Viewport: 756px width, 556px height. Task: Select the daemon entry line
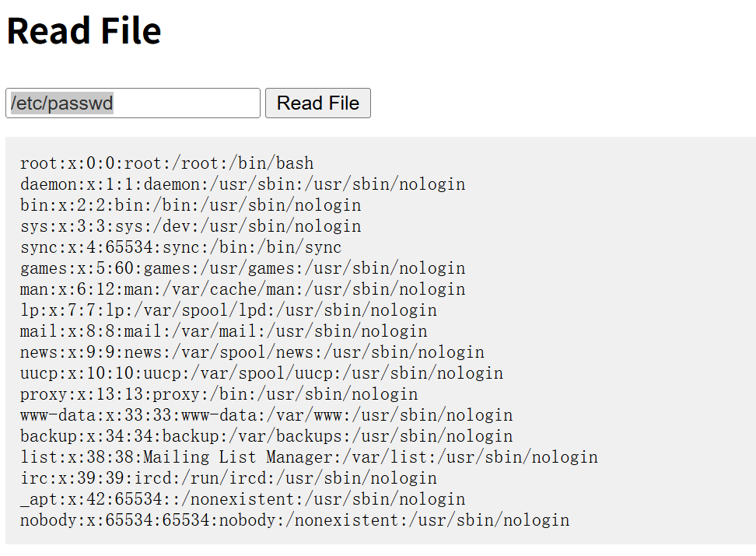[242, 184]
